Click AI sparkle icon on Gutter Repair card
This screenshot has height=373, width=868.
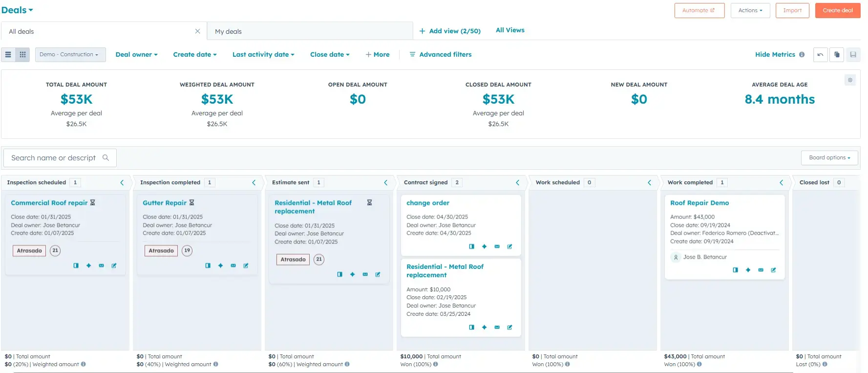point(221,265)
